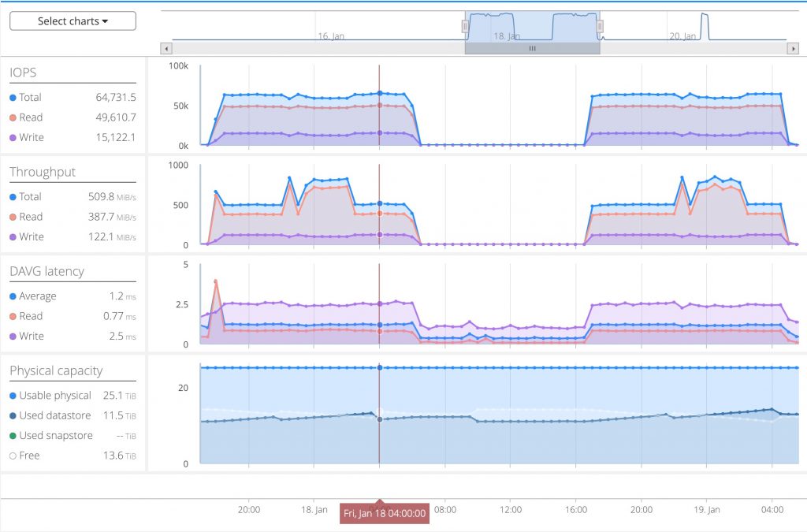
Task: Toggle the DAVG latency Average series
Action: 32,296
